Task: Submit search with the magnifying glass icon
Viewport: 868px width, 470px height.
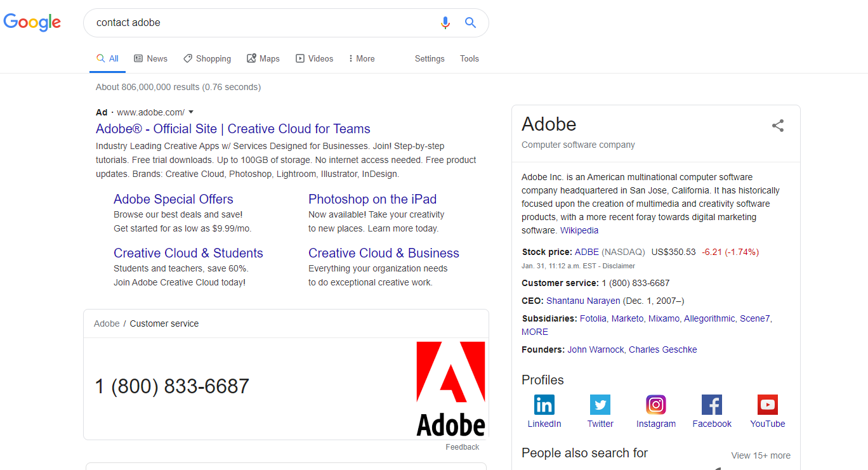Action: tap(470, 23)
